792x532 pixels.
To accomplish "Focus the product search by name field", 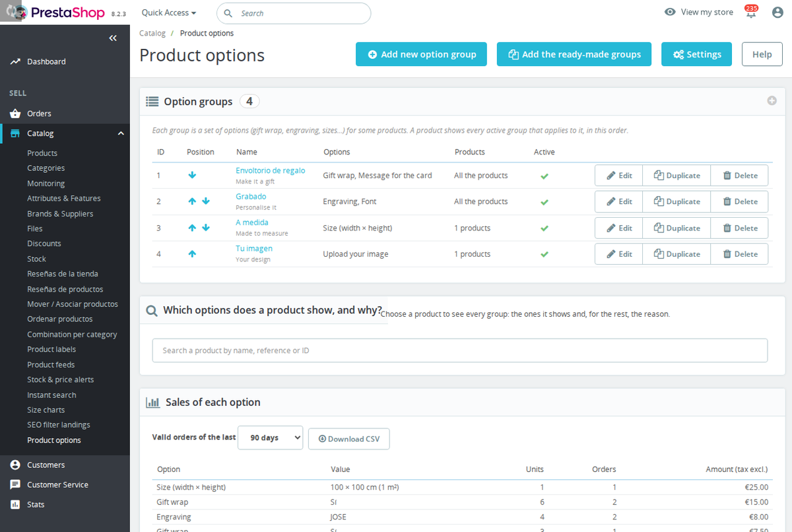I will coord(460,350).
